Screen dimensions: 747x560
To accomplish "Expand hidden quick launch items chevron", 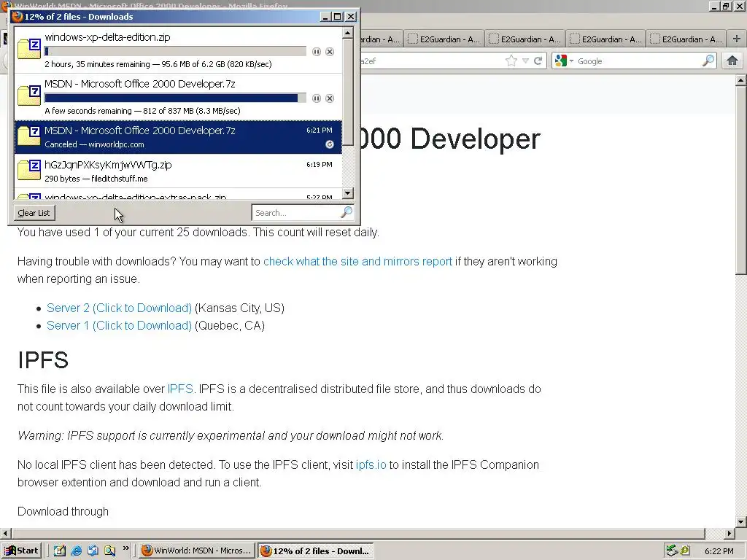I will (125, 548).
